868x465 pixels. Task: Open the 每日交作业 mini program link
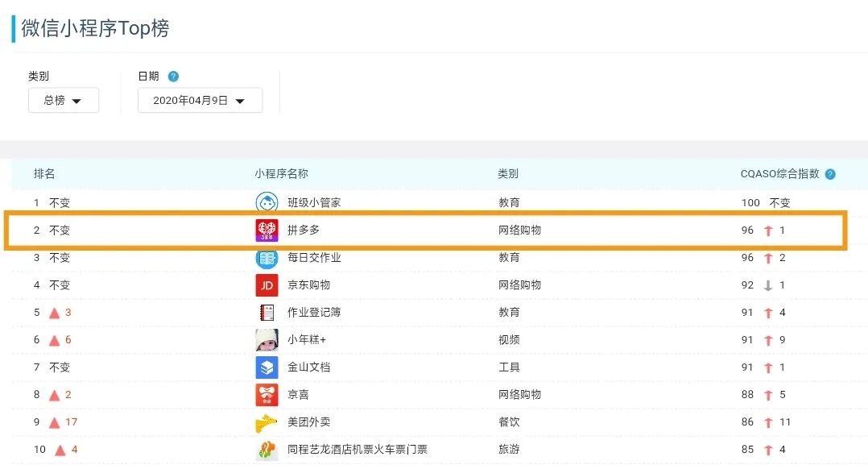click(x=314, y=258)
